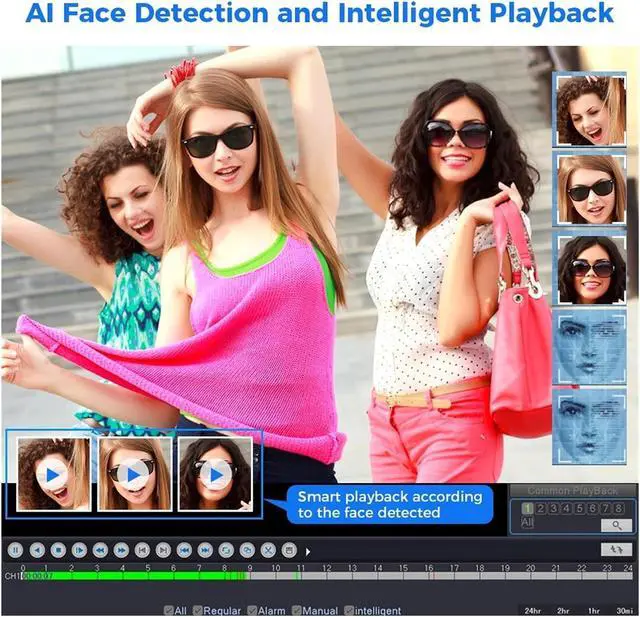Click the magnifier search button

[x=616, y=525]
